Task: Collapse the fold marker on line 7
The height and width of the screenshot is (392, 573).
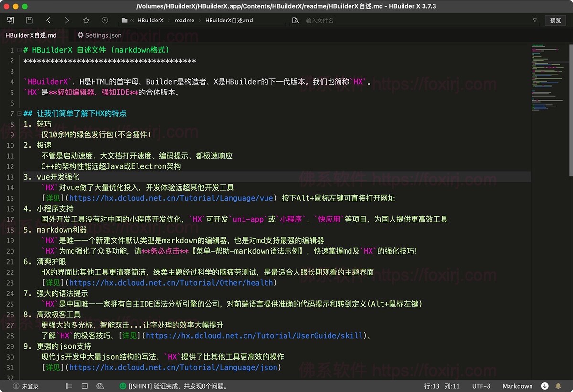Action: pos(19,114)
